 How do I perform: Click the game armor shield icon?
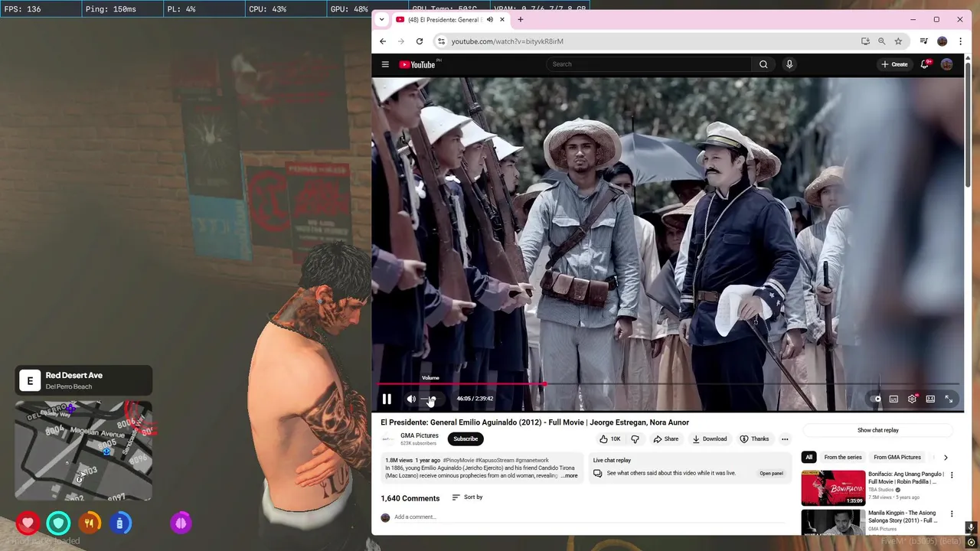58,523
